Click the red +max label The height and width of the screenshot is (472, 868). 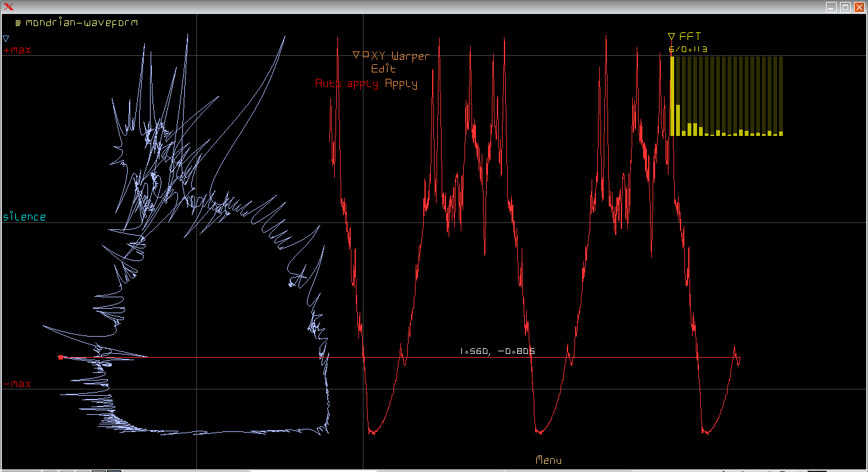point(17,50)
